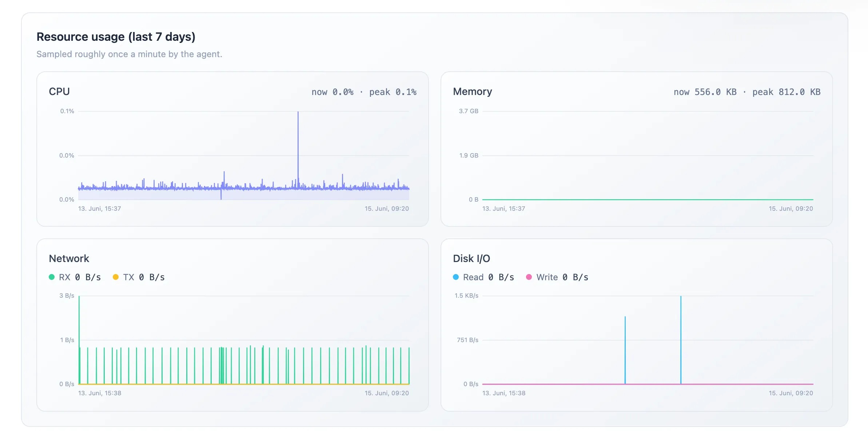Click the tallest blue Disk Read spike
Viewport: 868px width, 436px height.
tap(681, 340)
